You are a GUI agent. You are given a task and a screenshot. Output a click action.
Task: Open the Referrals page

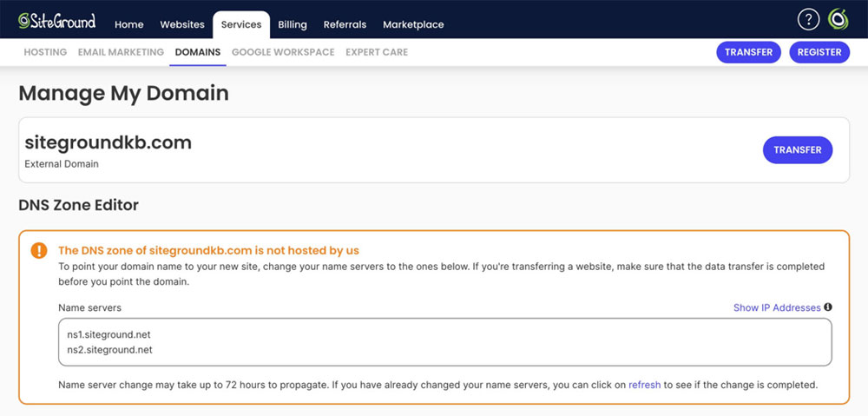point(345,24)
